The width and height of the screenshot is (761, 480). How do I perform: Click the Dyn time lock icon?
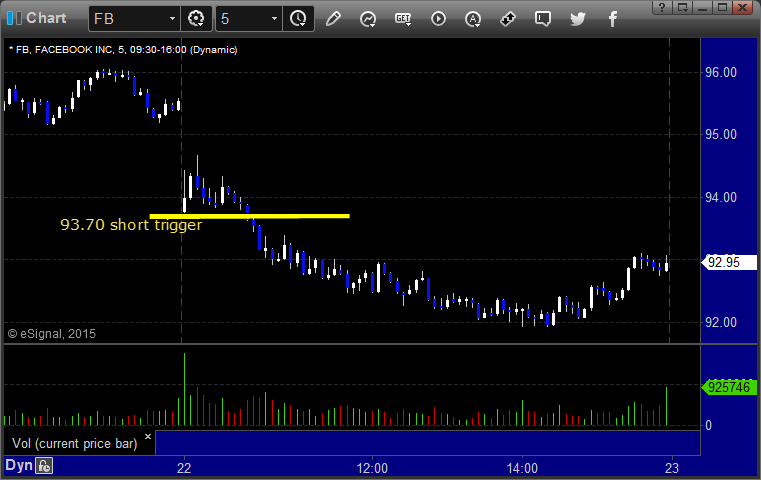click(44, 466)
